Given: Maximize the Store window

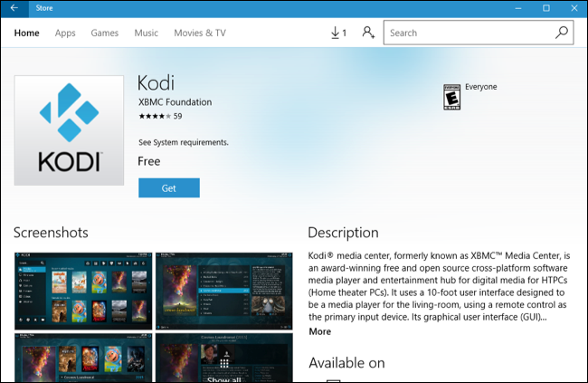Looking at the screenshot, I should [x=546, y=8].
